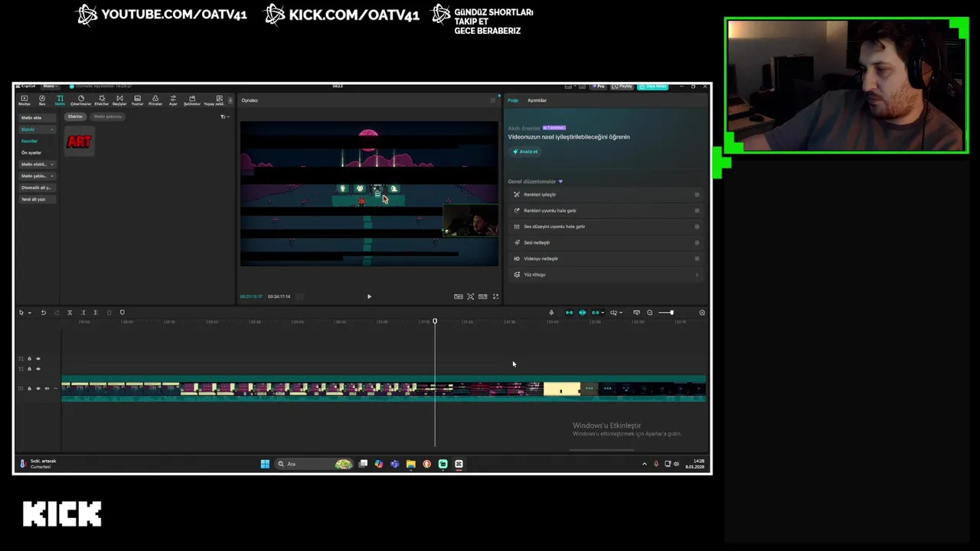
Task: Toggle visibility eye of main video track
Action: [x=38, y=388]
